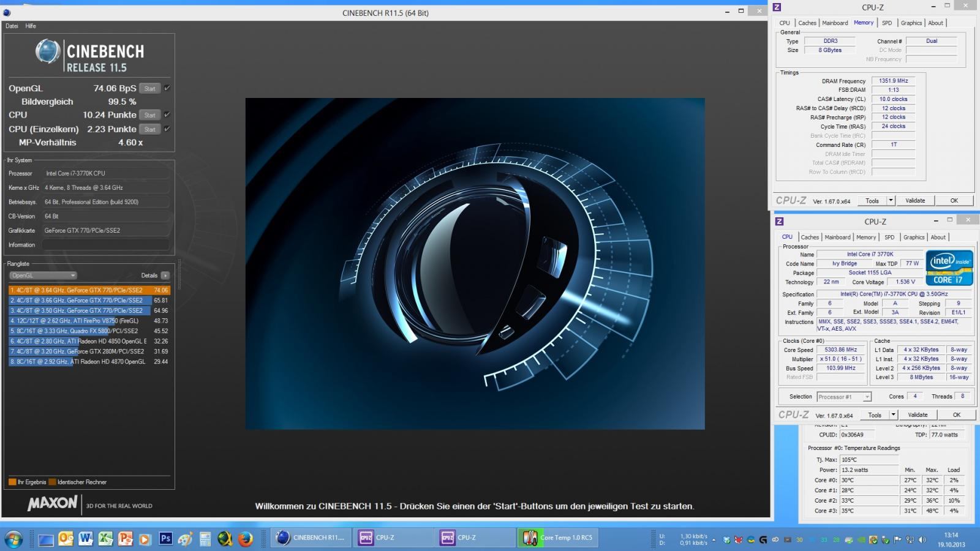This screenshot has width=980, height=551.
Task: Show desktop using the taskbar monitor icon
Action: click(46, 539)
